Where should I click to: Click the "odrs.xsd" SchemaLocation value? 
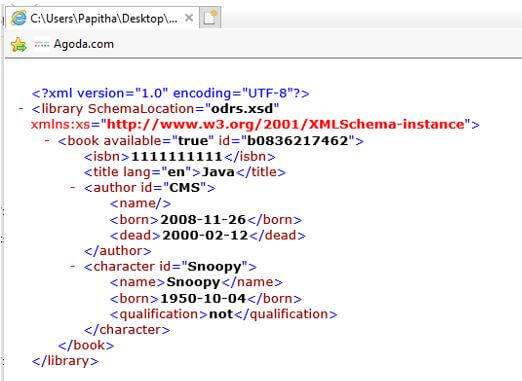coord(242,109)
